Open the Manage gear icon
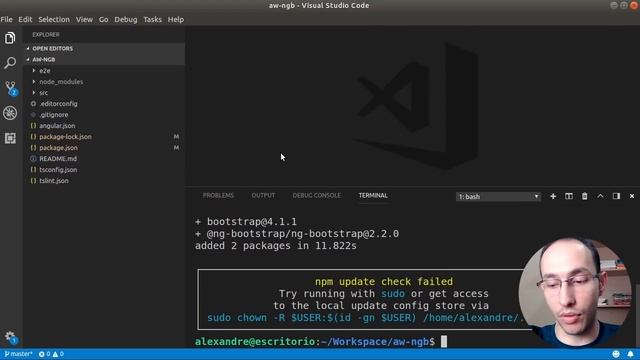The image size is (640, 360). tap(10, 337)
